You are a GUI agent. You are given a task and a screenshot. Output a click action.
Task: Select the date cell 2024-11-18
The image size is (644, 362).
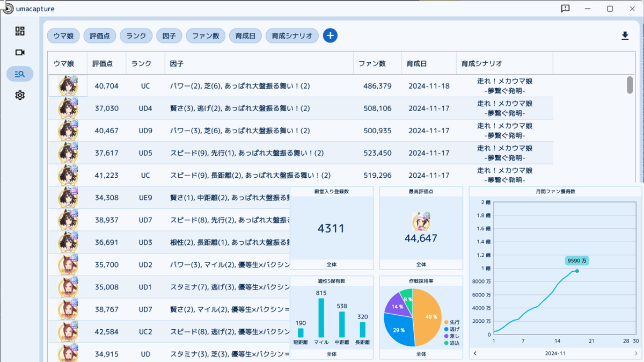click(x=429, y=86)
